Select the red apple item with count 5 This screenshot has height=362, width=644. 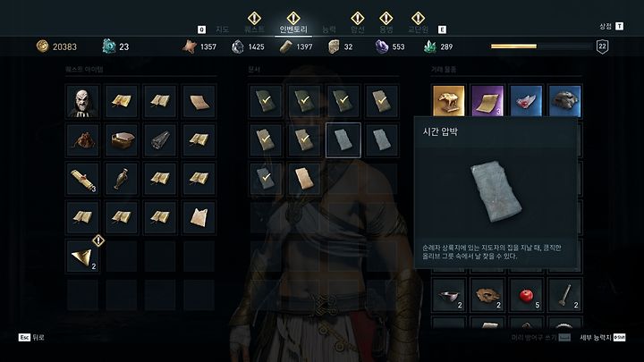(x=526, y=295)
